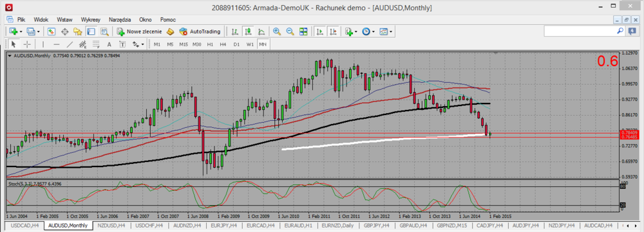Select the trendline drawing tool
Image resolution: width=644 pixels, height=232 pixels.
pos(70,44)
